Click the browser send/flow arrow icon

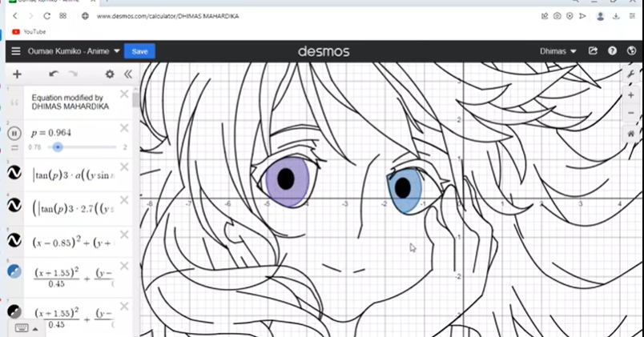(582, 16)
